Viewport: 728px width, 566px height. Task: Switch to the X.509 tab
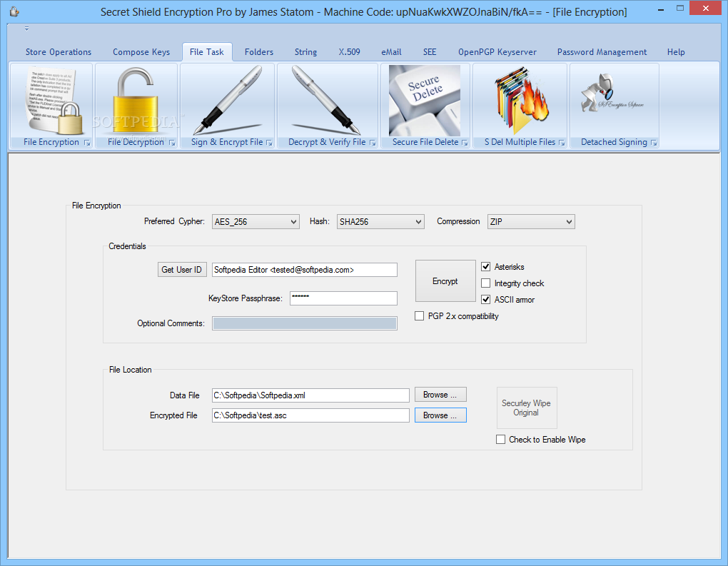pyautogui.click(x=349, y=52)
